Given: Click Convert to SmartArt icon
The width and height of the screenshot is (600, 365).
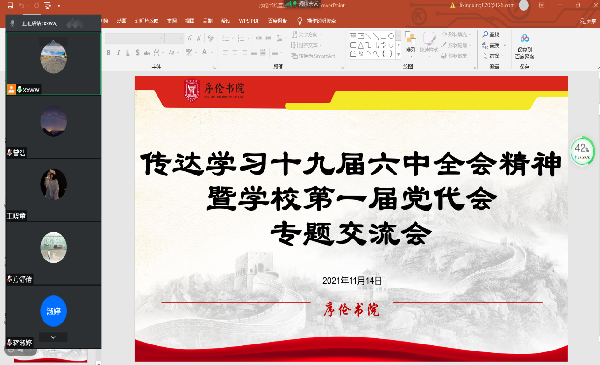Looking at the screenshot, I should 294,56.
